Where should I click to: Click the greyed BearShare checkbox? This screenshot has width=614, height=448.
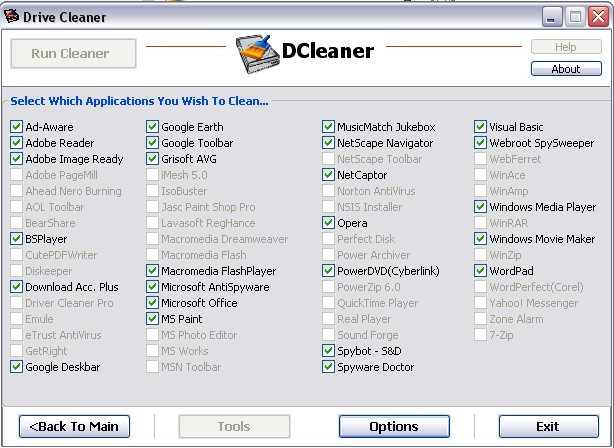16,222
